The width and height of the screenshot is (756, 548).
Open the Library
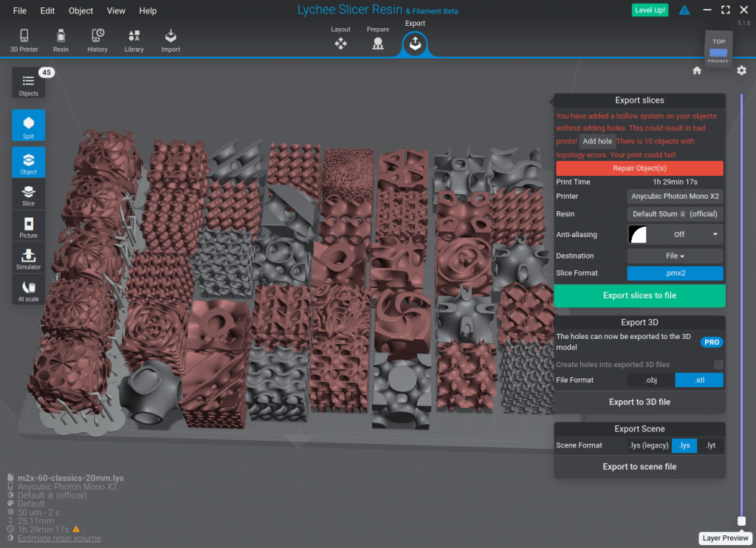point(134,40)
